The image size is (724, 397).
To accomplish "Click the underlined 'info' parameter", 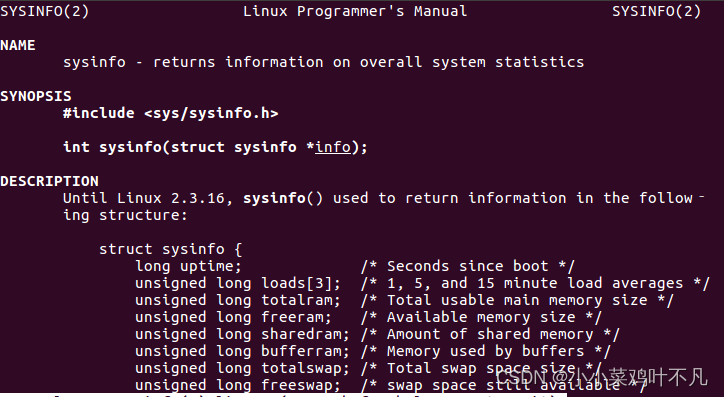I will (333, 147).
